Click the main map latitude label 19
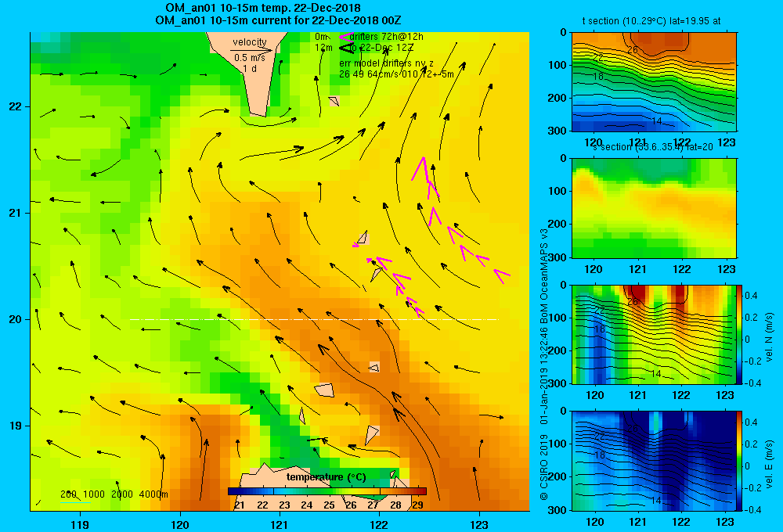 point(15,426)
